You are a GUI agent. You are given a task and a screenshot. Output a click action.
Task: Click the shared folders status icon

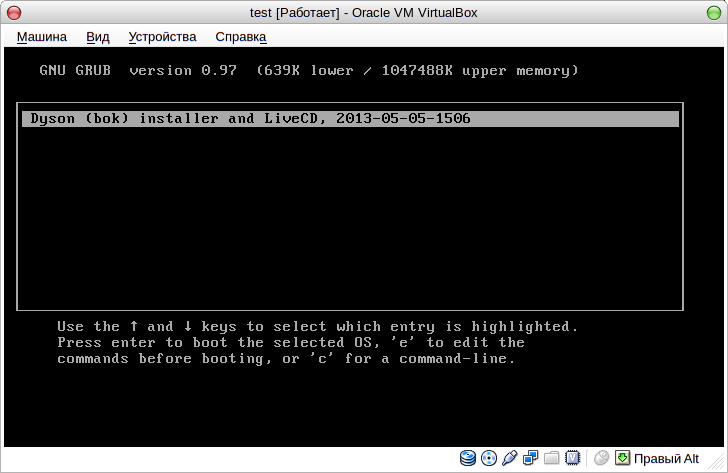click(551, 458)
